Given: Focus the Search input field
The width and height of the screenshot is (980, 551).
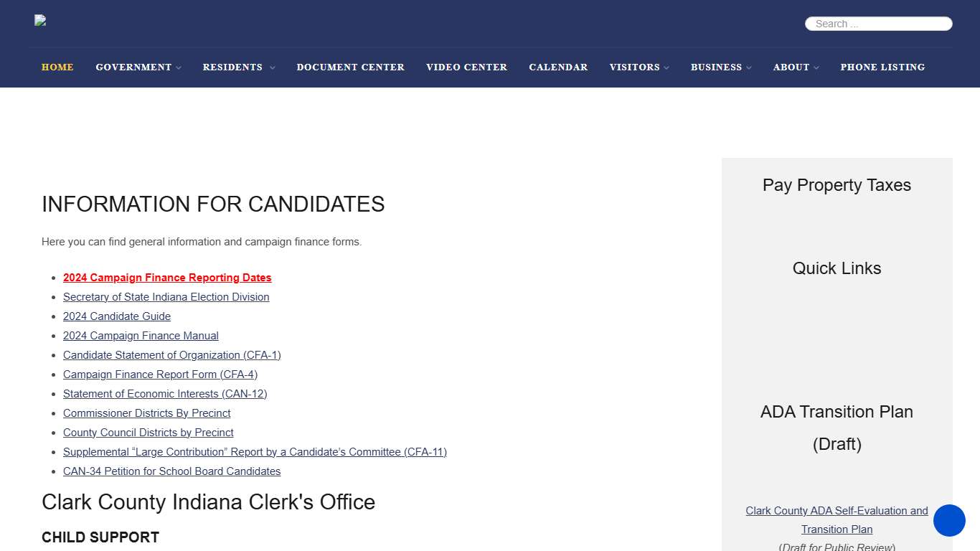Looking at the screenshot, I should (x=879, y=24).
